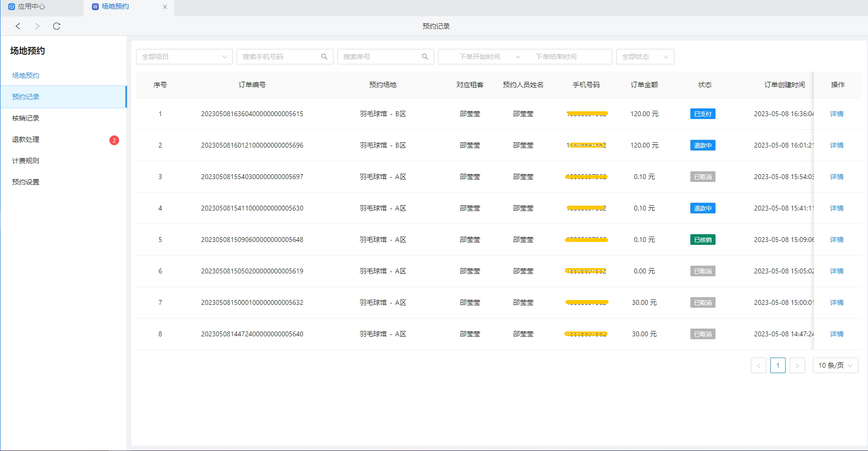Open 详情 for order ending 5640

pos(837,334)
